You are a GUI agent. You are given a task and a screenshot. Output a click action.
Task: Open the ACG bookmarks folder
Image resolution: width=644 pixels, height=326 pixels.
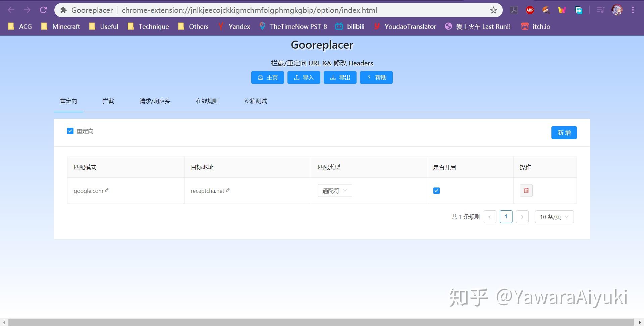(20, 26)
